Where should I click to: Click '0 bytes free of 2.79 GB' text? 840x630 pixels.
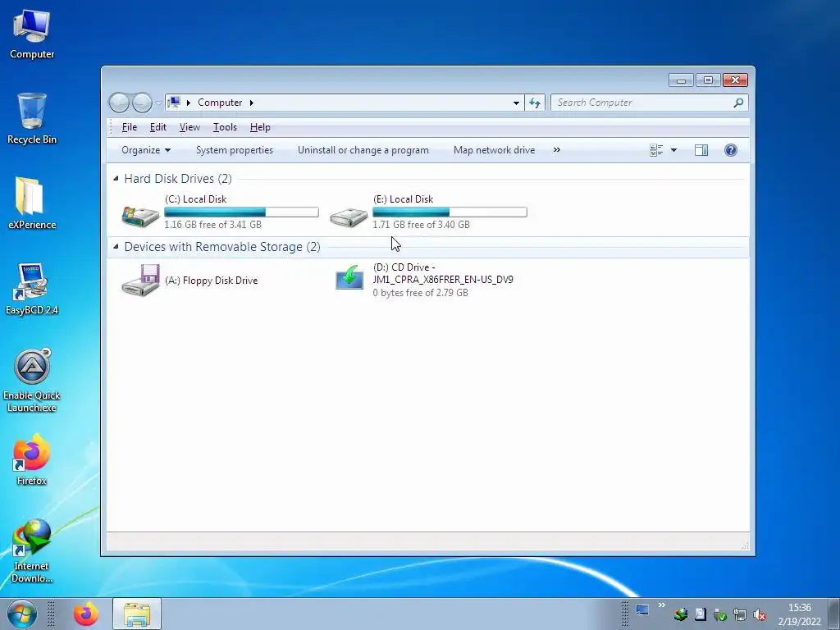tap(421, 293)
